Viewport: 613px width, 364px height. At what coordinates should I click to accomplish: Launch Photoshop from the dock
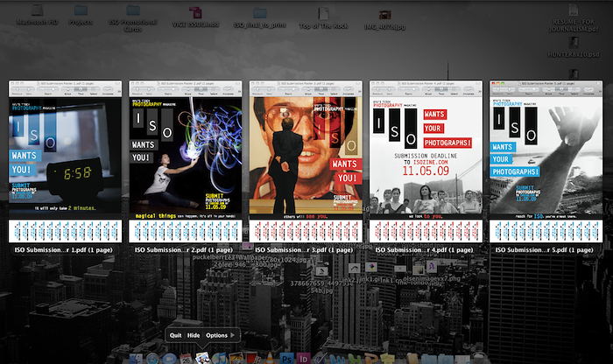(x=286, y=359)
